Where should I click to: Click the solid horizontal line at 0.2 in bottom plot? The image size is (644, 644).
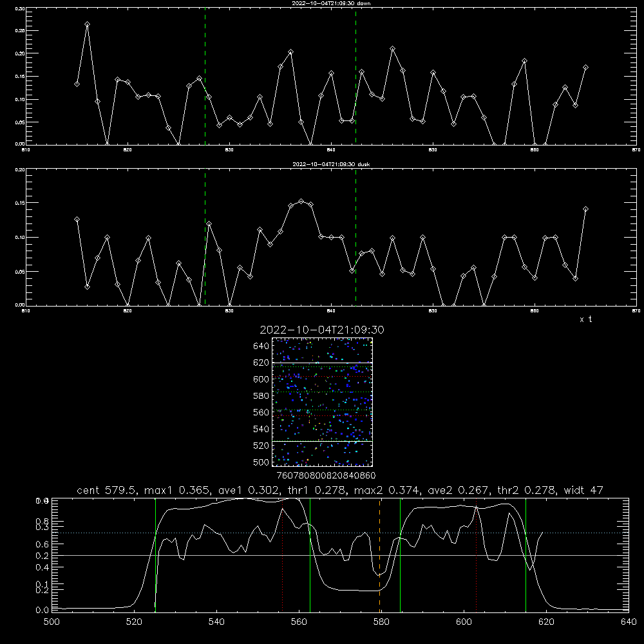click(340, 555)
